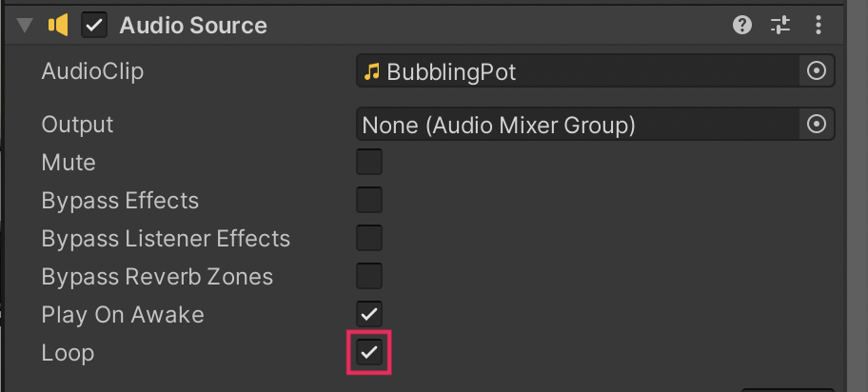This screenshot has width=868, height=392.
Task: Disable the Audio Source component checkbox
Action: (94, 26)
